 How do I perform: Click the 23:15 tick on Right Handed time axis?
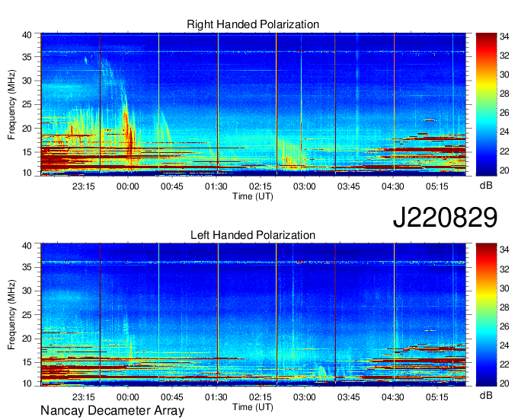84,186
